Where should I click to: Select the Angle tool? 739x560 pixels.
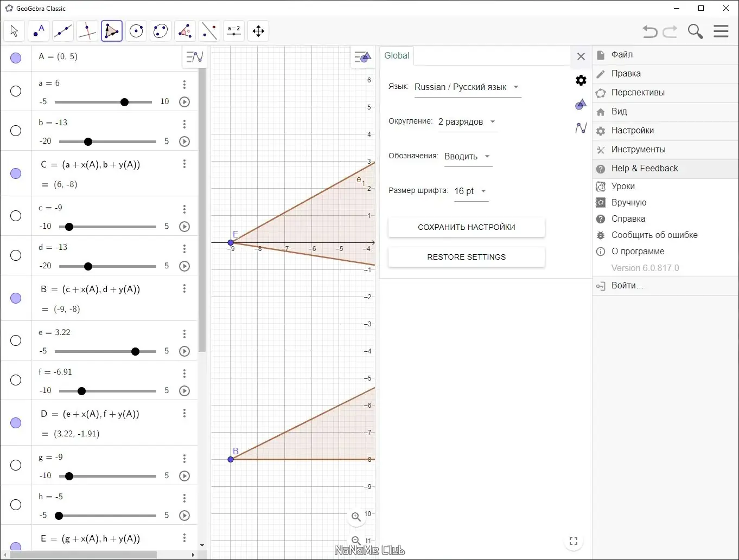tap(185, 31)
